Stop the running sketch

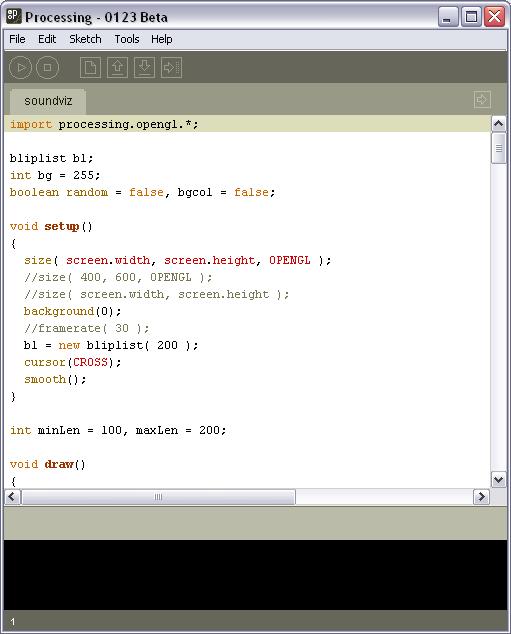(47, 67)
